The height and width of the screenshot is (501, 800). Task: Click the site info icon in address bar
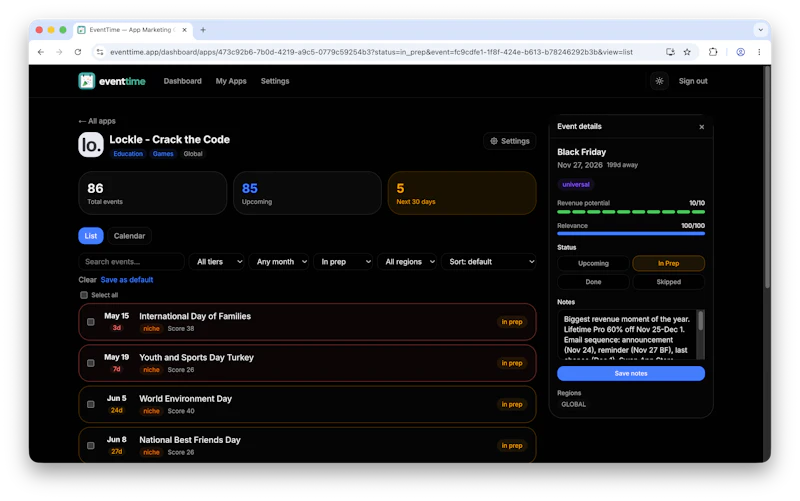pos(100,52)
